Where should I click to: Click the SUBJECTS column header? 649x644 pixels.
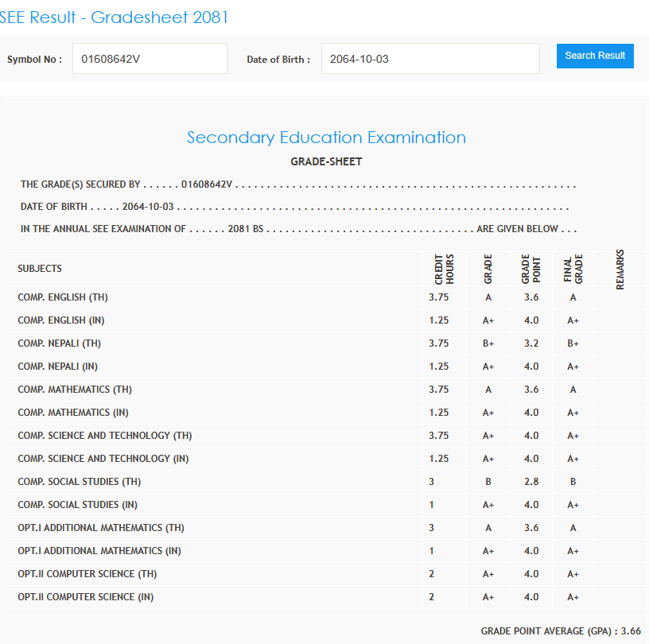pyautogui.click(x=40, y=269)
